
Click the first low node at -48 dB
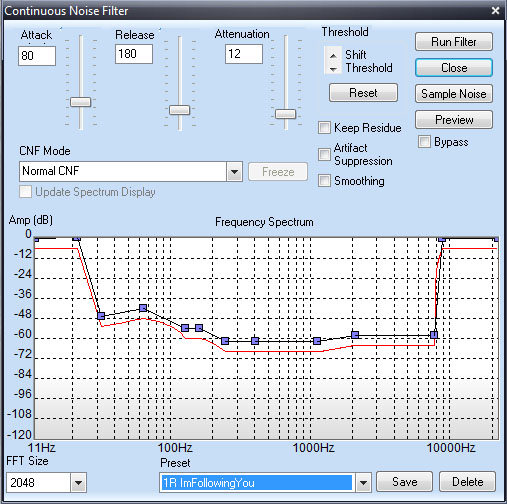[101, 316]
